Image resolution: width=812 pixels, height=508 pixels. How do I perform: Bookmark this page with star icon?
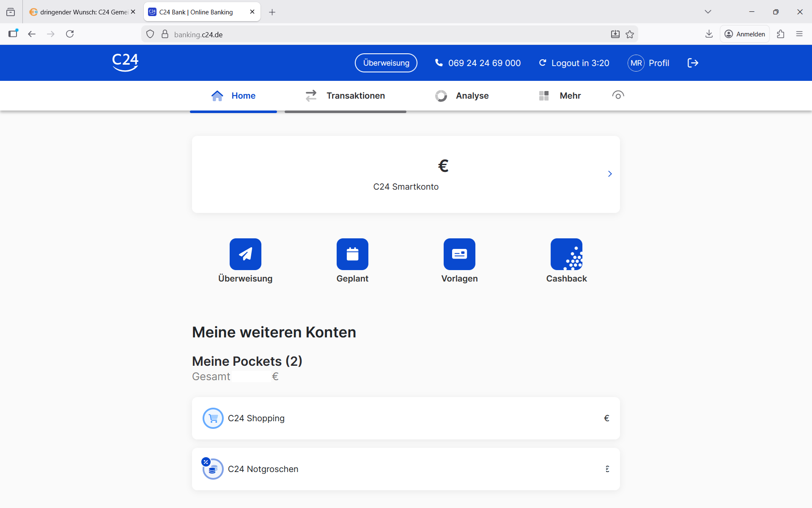click(630, 34)
